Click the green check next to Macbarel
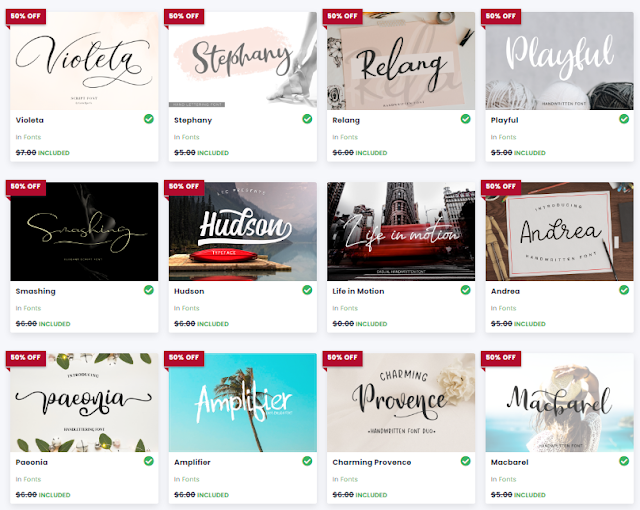 624,461
